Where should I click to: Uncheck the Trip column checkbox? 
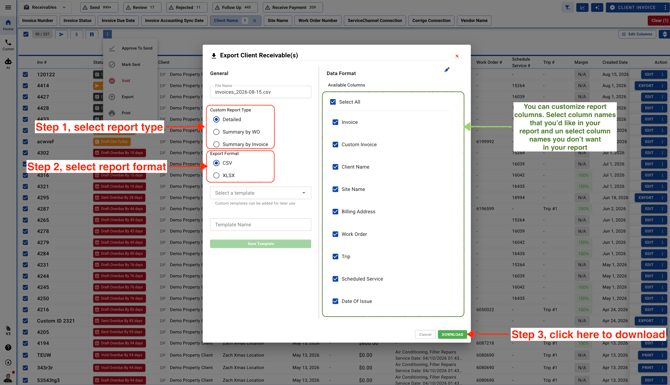click(x=335, y=256)
